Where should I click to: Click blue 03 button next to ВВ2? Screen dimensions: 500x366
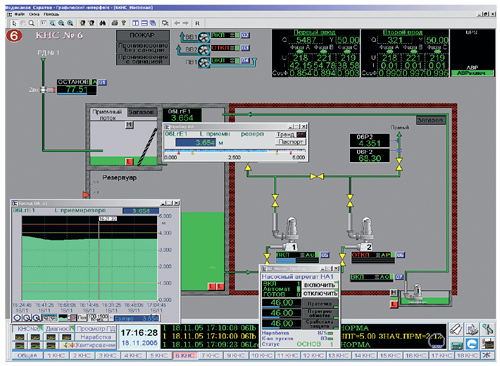[245, 48]
